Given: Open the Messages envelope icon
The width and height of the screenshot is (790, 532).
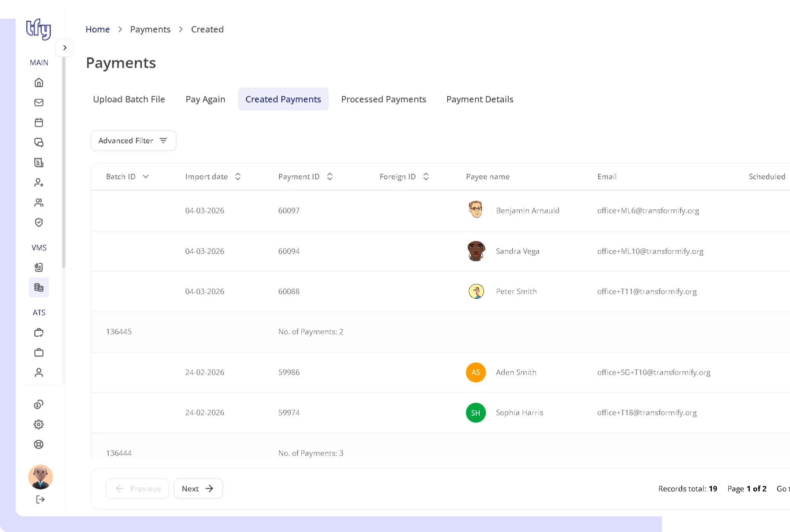Looking at the screenshot, I should point(39,103).
